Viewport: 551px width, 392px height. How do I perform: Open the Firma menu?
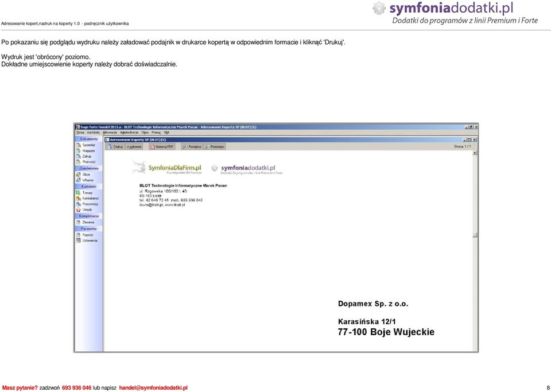pos(80,133)
